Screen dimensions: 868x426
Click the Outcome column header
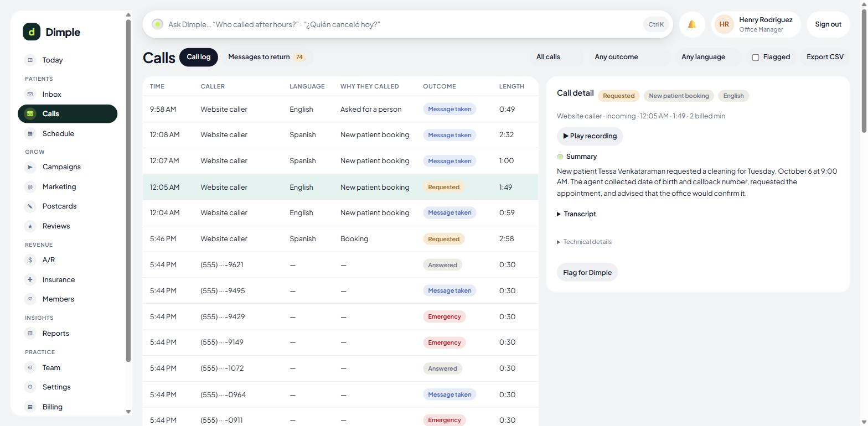click(x=440, y=86)
